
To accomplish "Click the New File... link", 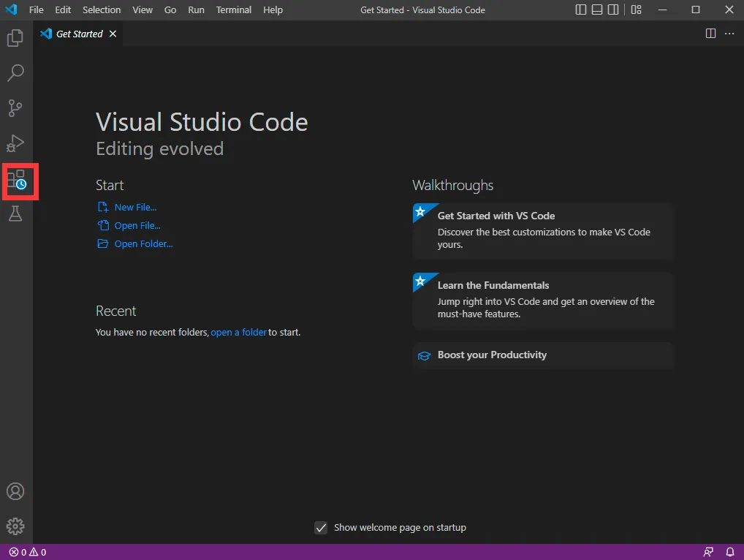I will click(x=135, y=208).
